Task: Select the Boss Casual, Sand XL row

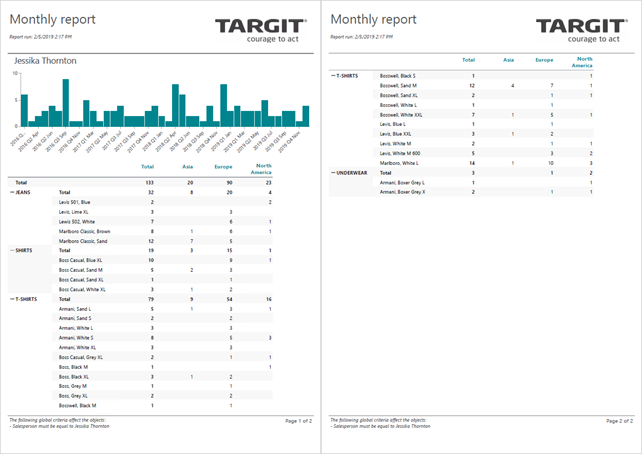Action: [x=162, y=280]
